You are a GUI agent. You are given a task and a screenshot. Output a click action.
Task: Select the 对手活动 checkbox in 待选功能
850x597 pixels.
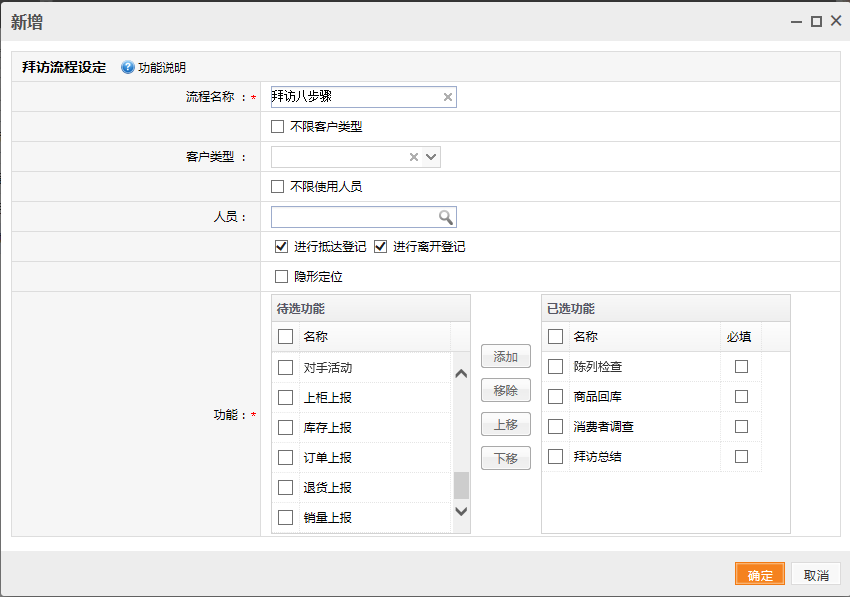click(285, 369)
